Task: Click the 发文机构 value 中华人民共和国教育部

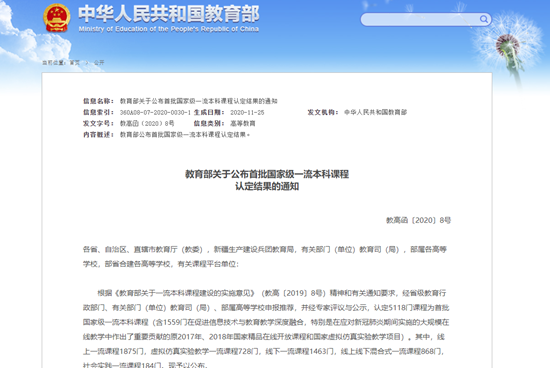Action: click(375, 112)
